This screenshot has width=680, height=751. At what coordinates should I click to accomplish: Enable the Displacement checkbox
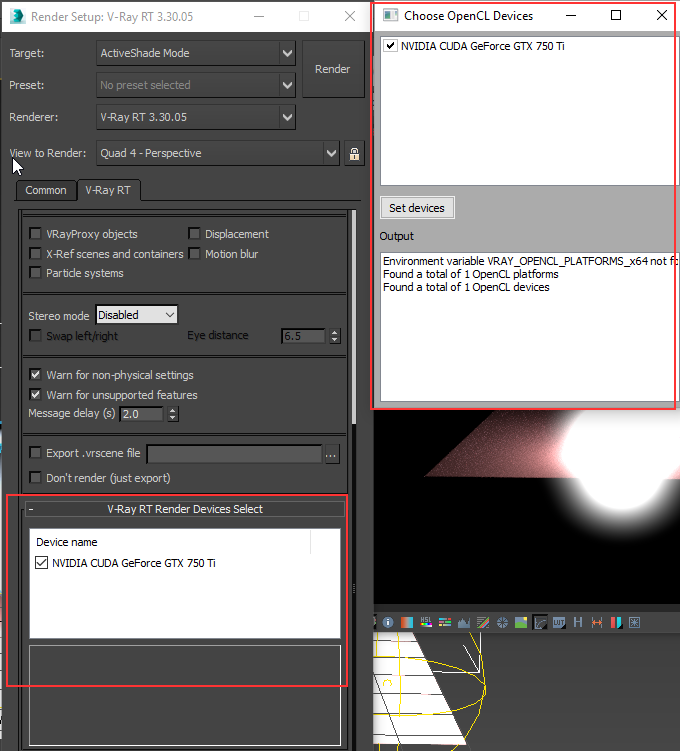(194, 234)
